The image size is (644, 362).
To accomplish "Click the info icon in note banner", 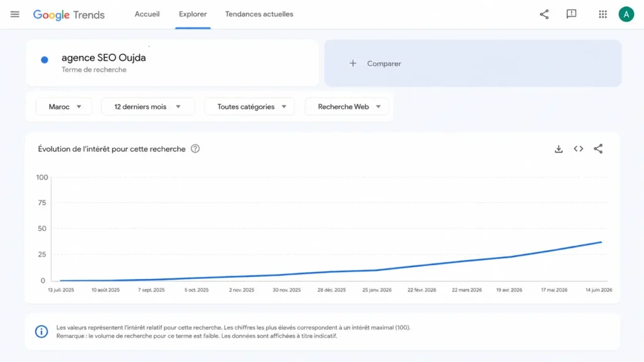I will coord(42,331).
